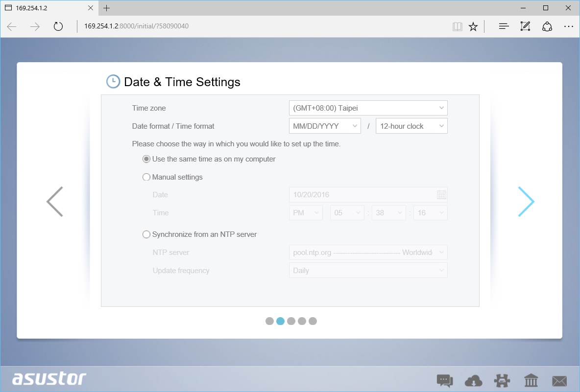Click the fourth step indicator dot
This screenshot has height=392, width=580.
[x=302, y=321]
